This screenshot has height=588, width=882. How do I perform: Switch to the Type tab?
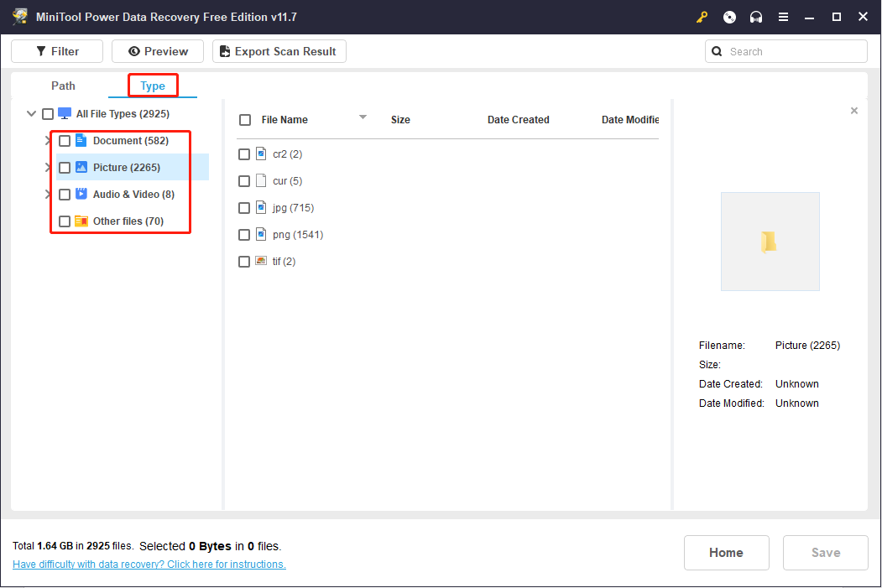153,86
